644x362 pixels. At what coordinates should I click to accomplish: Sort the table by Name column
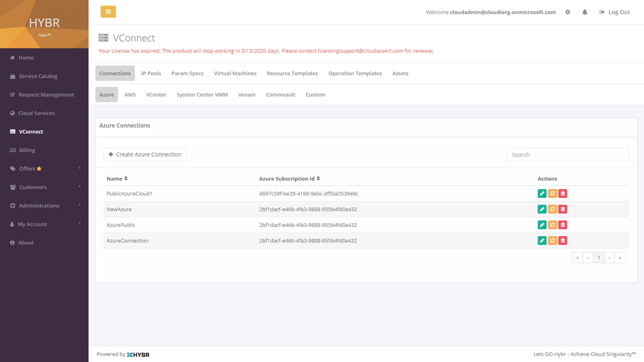point(117,178)
